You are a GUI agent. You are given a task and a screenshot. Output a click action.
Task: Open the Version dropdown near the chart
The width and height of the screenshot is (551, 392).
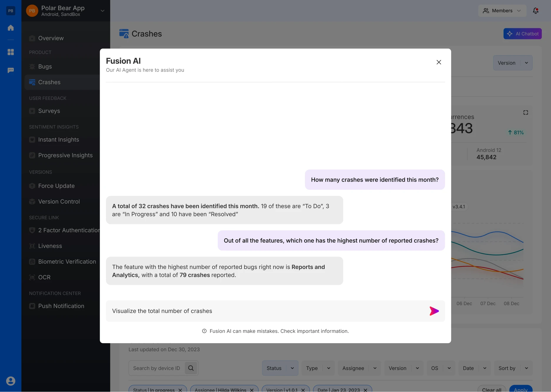[512, 63]
